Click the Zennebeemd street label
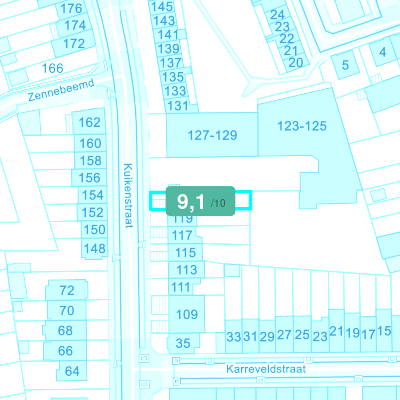400x400 pixels. click(61, 90)
